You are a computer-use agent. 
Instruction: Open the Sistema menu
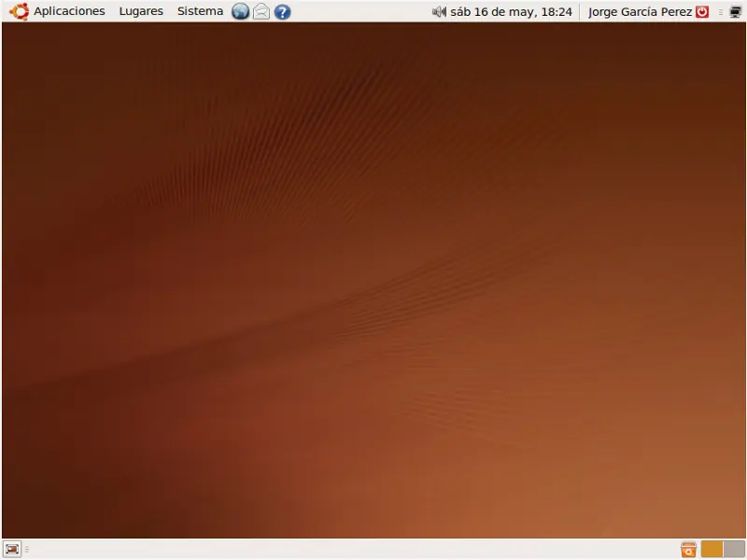pos(200,11)
